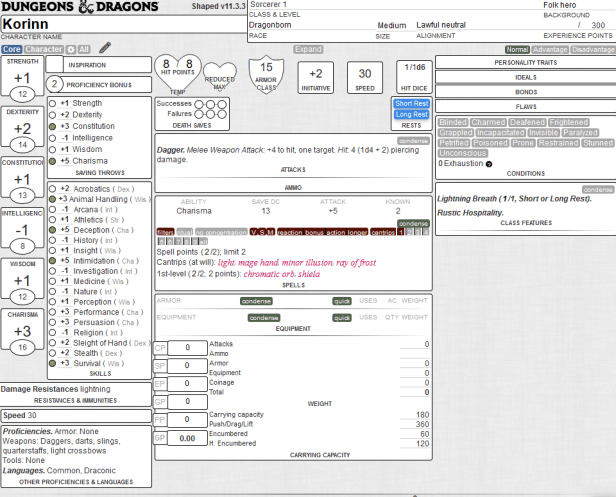Switch to the All tab
This screenshot has width=616, height=497.
[84, 48]
